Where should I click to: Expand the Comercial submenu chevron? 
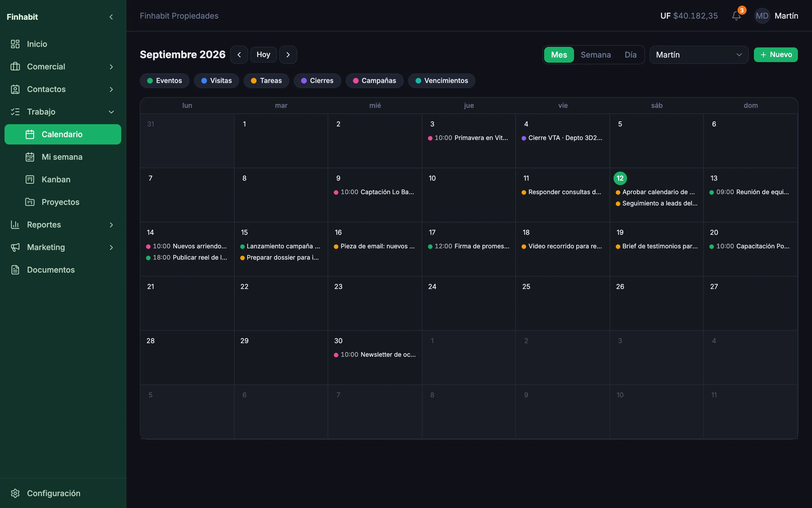pos(111,67)
